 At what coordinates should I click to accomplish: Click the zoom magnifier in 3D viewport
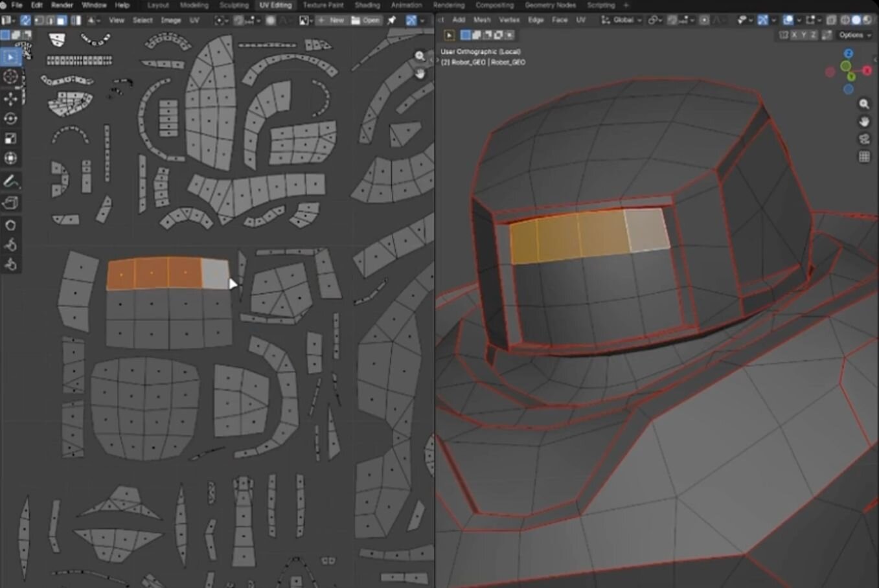864,104
